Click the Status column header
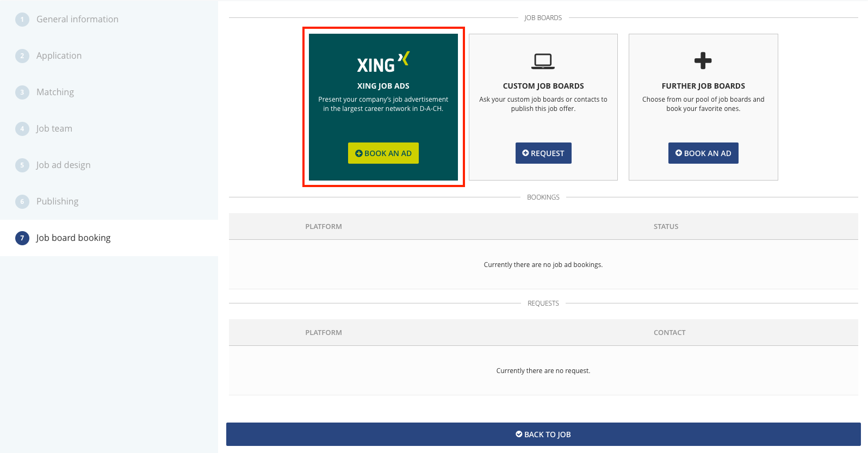 pyautogui.click(x=666, y=227)
